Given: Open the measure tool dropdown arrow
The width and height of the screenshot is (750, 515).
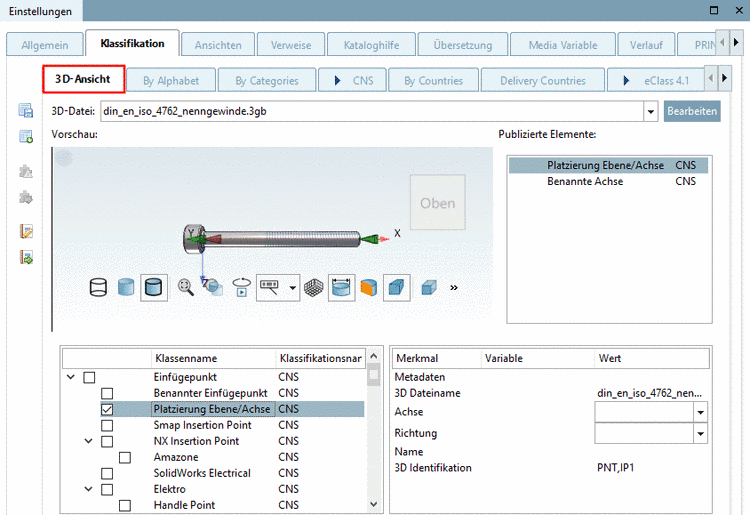Looking at the screenshot, I should coord(292,288).
